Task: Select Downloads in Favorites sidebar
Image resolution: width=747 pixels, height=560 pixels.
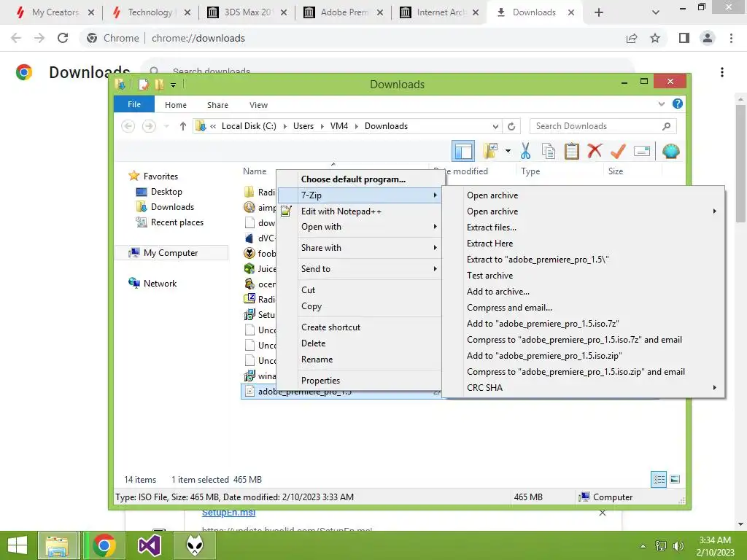Action: point(172,206)
